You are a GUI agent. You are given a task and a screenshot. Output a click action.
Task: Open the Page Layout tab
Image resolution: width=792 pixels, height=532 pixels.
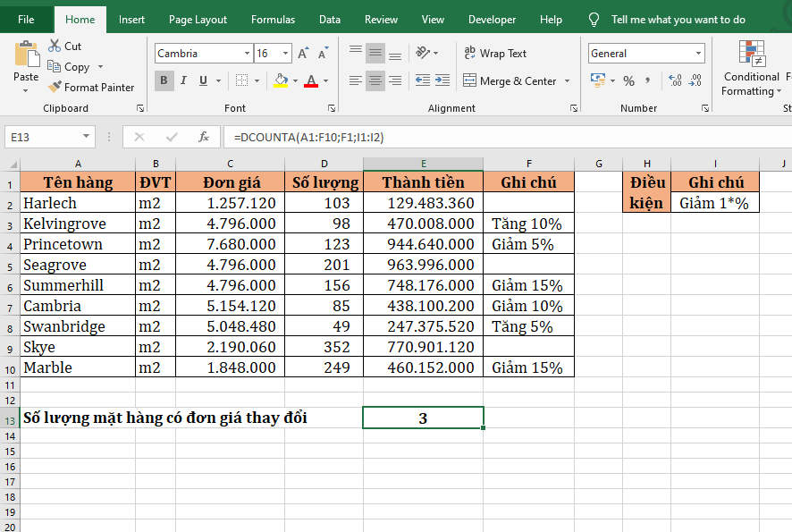(x=198, y=20)
